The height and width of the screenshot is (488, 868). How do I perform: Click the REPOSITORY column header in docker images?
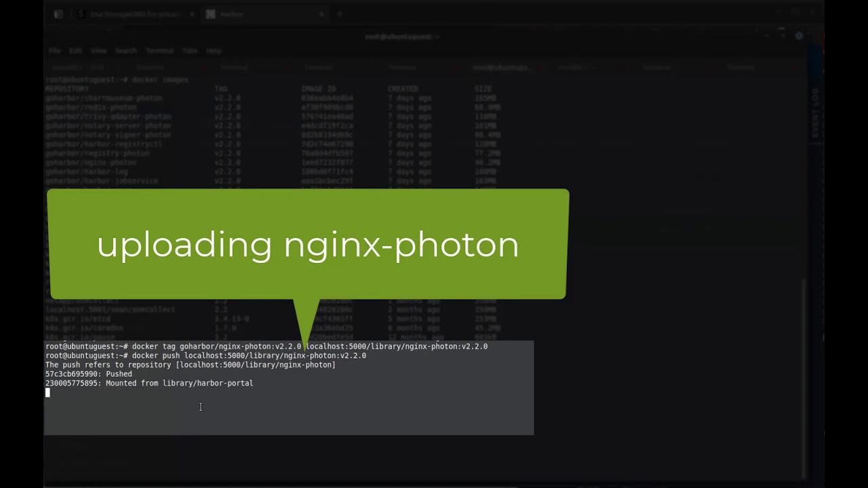coord(67,89)
